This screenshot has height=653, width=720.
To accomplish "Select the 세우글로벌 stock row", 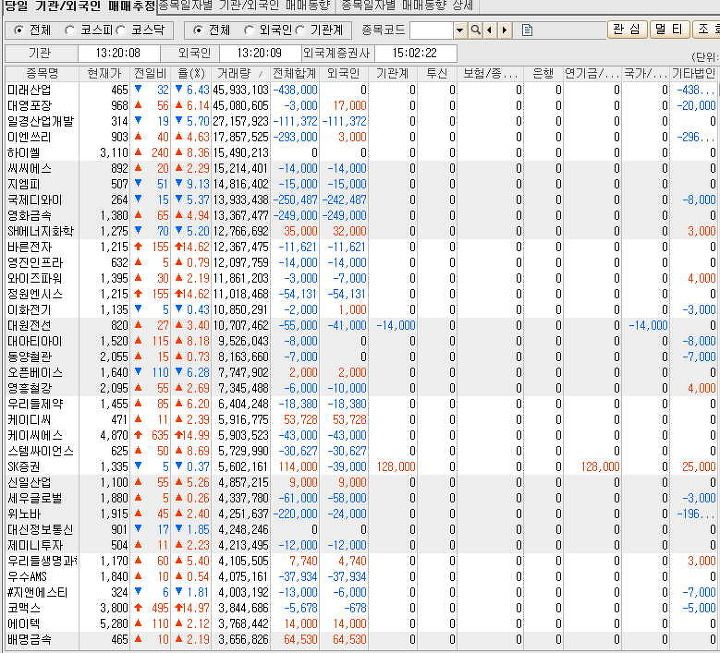I will [x=361, y=498].
